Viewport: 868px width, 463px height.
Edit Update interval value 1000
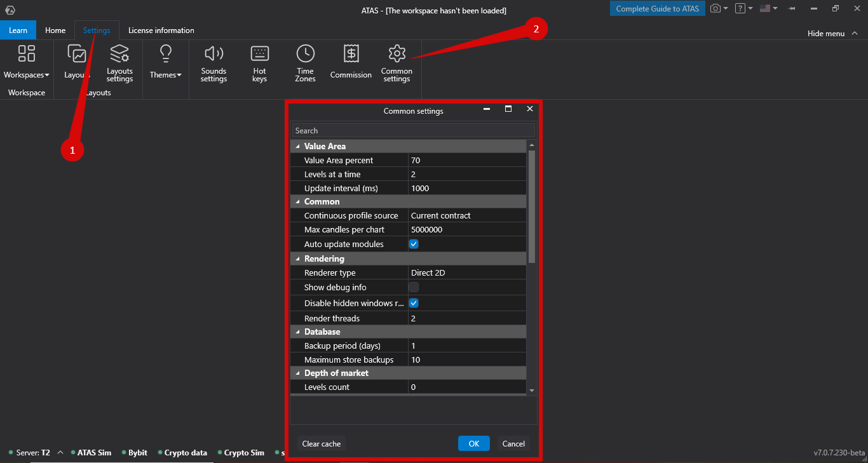(x=467, y=188)
